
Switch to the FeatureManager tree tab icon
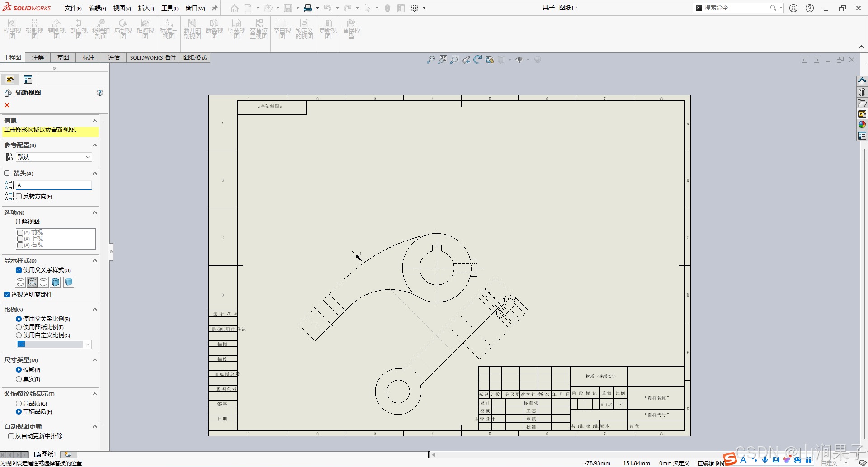pos(10,80)
